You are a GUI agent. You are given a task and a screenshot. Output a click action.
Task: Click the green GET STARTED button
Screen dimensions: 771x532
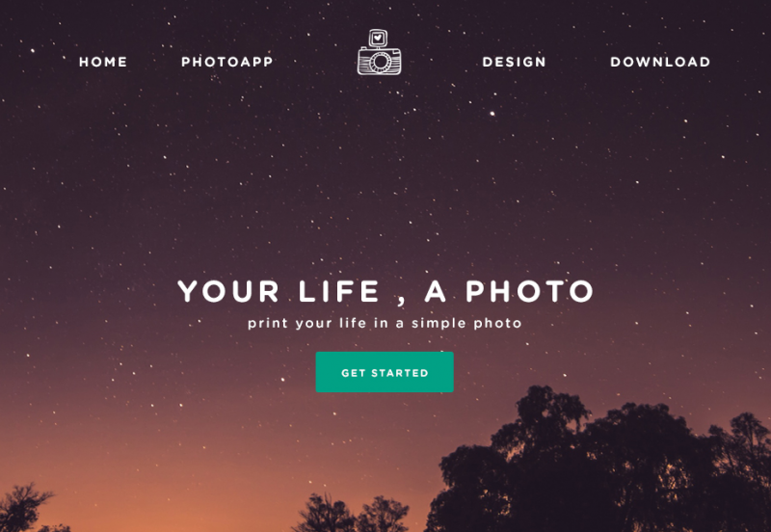point(385,372)
